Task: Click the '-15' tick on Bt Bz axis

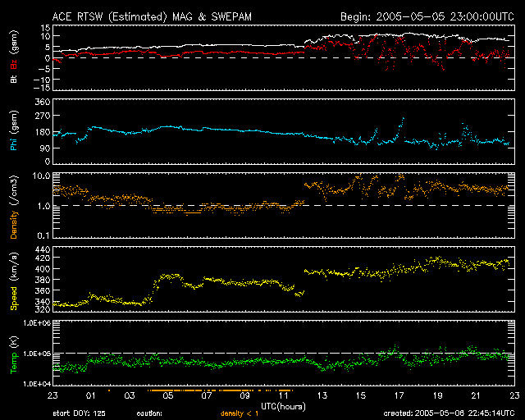Action: point(42,88)
